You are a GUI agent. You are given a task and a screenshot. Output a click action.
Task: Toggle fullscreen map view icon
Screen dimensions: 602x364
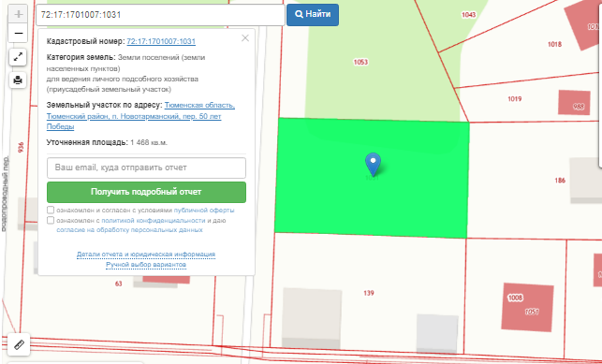point(18,57)
